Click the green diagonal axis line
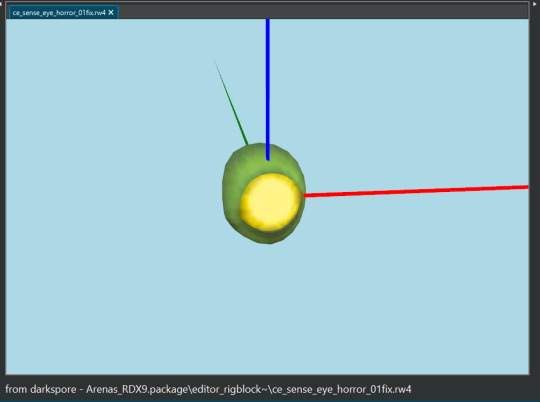The width and height of the screenshot is (540, 402). [231, 102]
